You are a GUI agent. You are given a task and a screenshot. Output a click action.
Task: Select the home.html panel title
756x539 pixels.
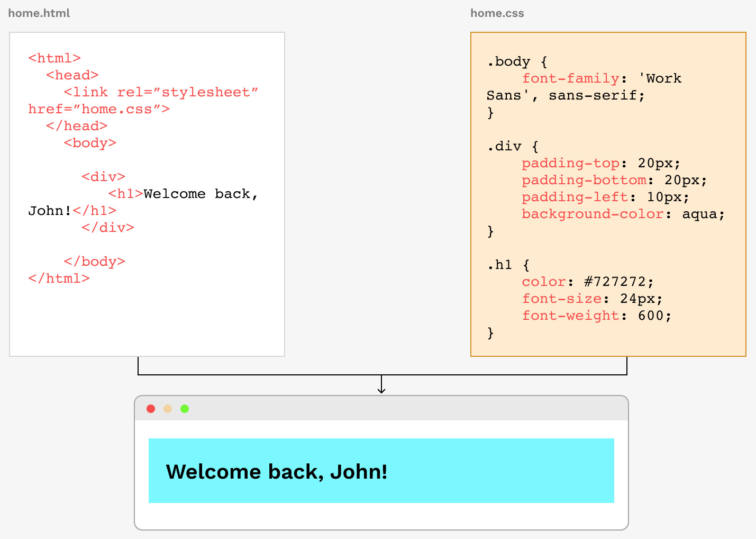[x=39, y=13]
